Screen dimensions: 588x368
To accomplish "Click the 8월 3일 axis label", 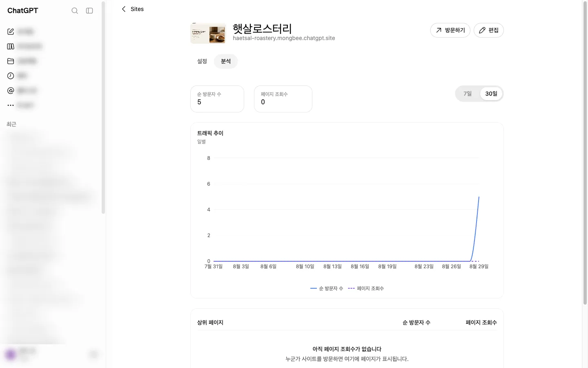I will (x=241, y=266).
